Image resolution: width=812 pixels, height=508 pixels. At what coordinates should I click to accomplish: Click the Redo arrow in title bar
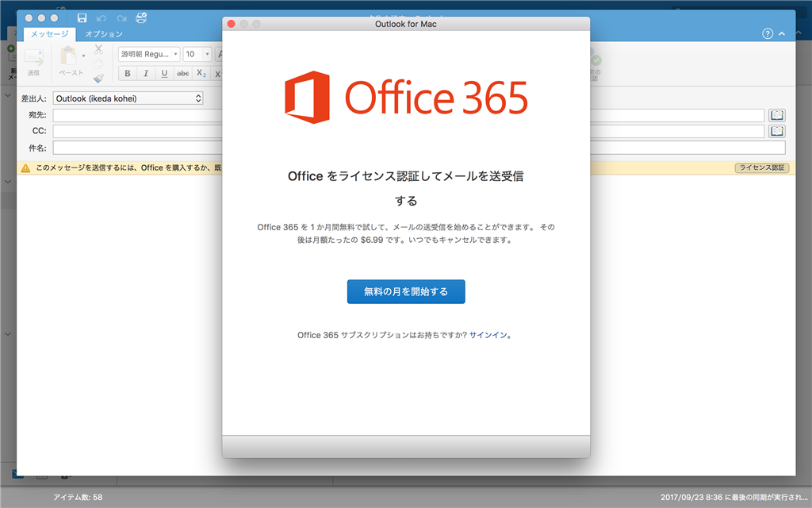click(121, 18)
